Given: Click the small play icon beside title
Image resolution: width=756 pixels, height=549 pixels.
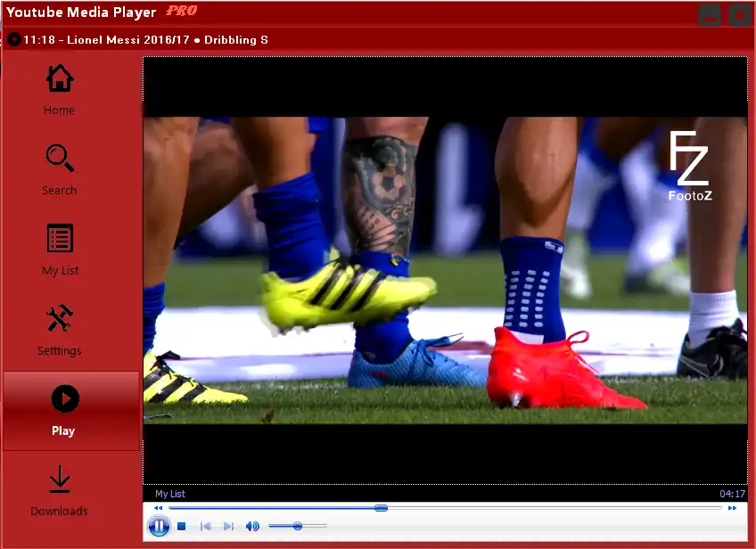Looking at the screenshot, I should (14, 39).
